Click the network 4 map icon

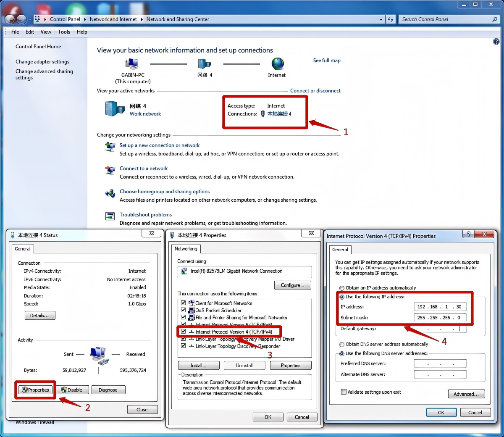205,64
